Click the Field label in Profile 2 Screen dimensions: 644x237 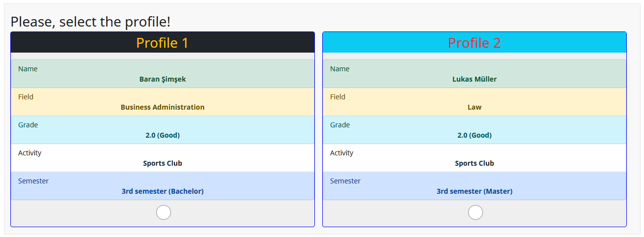[337, 97]
